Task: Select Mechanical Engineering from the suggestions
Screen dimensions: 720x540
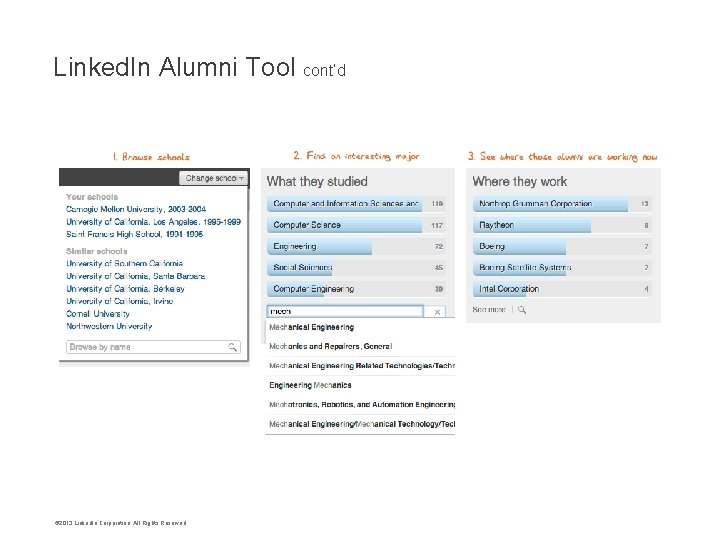Action: pos(311,327)
